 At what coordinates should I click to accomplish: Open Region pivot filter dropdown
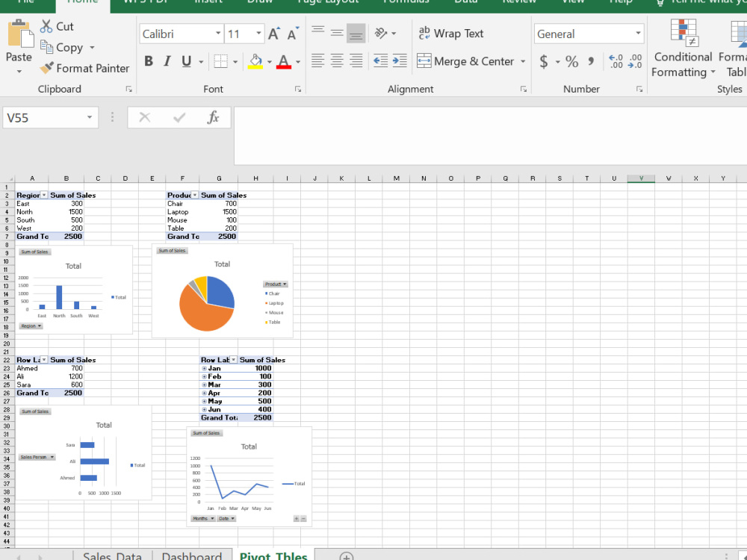[x=44, y=195]
